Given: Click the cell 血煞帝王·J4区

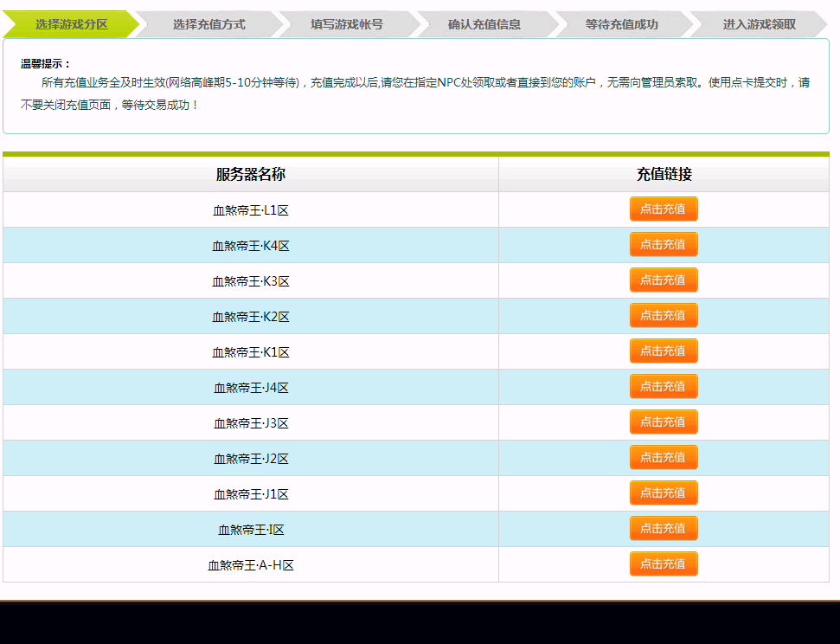Looking at the screenshot, I should (251, 387).
